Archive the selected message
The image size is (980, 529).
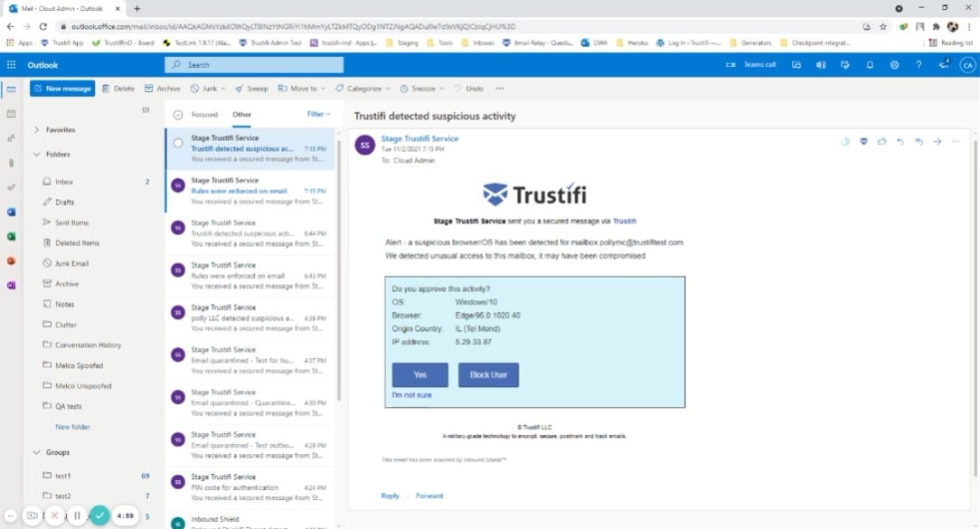(163, 89)
